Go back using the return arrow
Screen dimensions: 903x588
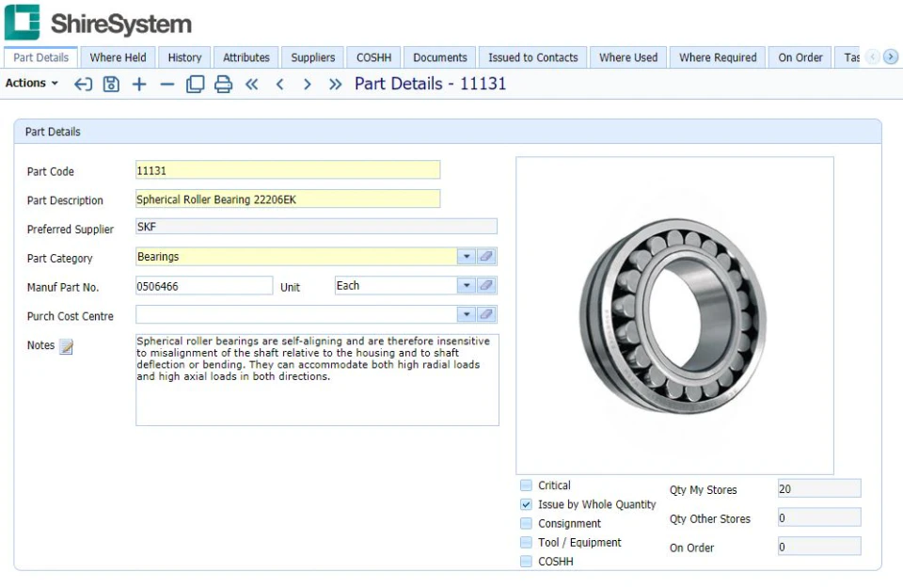[83, 84]
